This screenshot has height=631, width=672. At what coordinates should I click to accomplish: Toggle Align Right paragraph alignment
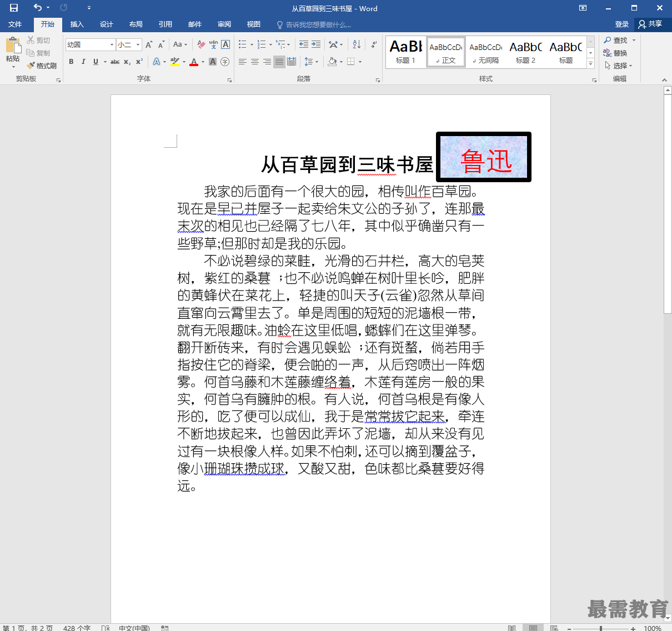click(x=267, y=62)
